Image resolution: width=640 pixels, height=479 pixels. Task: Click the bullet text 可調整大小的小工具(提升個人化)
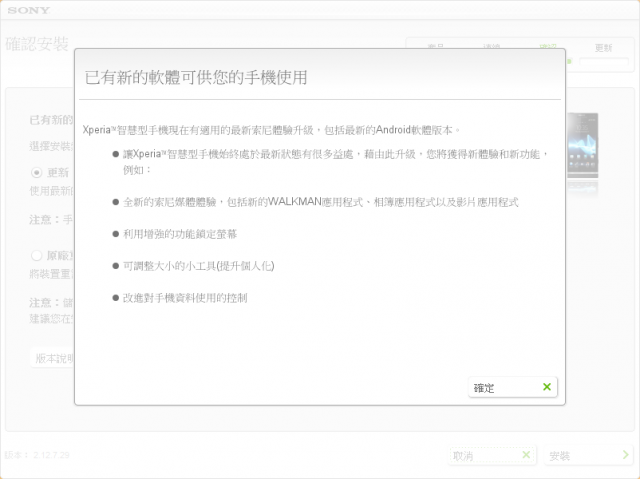[199, 266]
